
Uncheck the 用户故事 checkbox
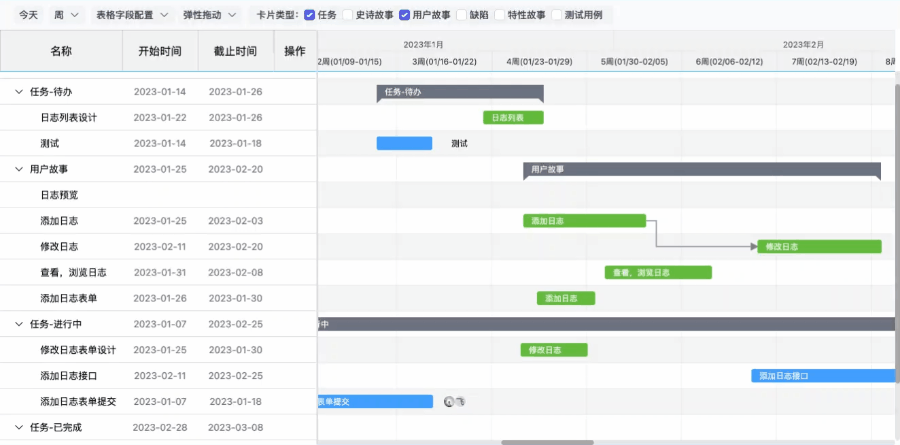coord(405,15)
